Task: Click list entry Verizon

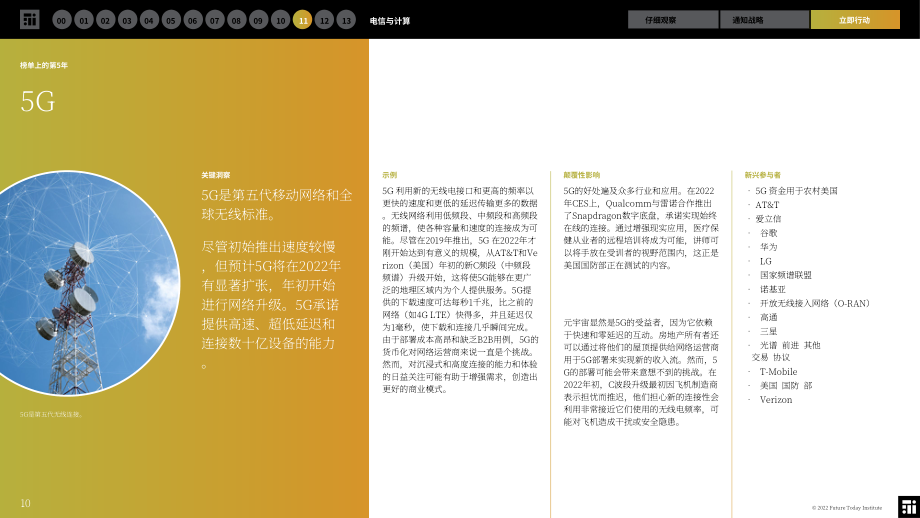Action: 776,399
